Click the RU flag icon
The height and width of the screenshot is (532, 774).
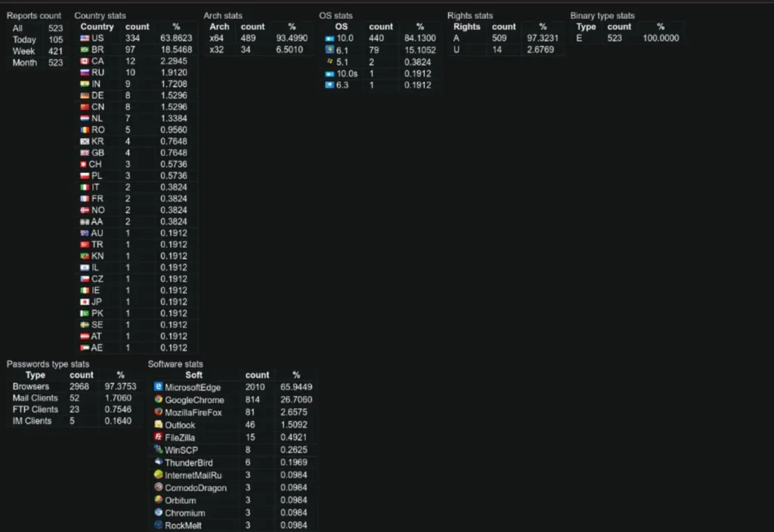85,73
